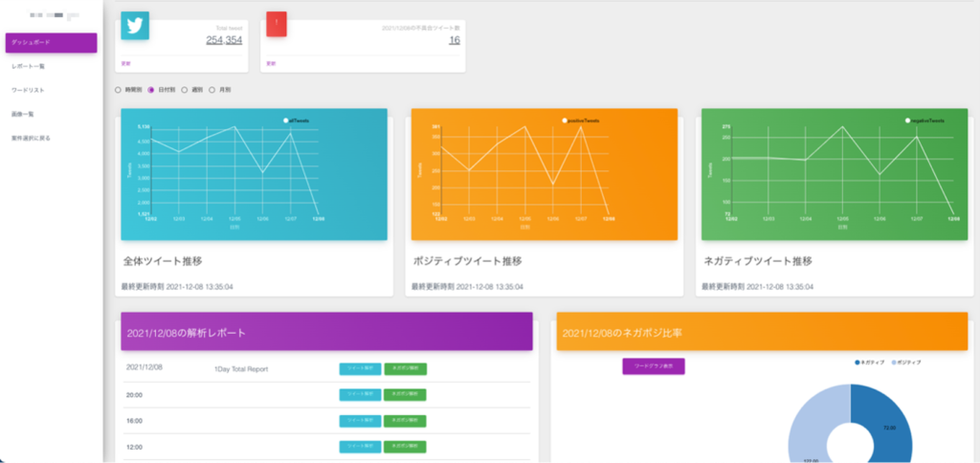980x463 pixels.
Task: Click the Twitter bird icon card
Action: pyautogui.click(x=134, y=25)
